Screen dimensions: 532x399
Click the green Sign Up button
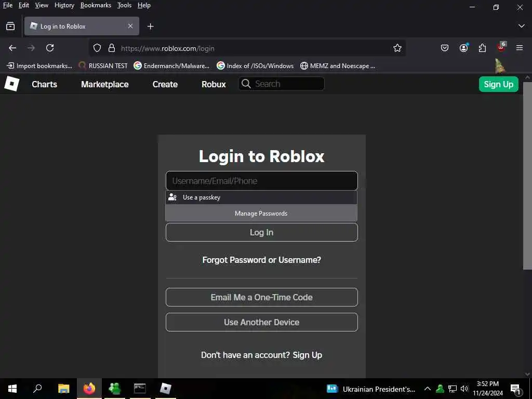click(x=498, y=84)
